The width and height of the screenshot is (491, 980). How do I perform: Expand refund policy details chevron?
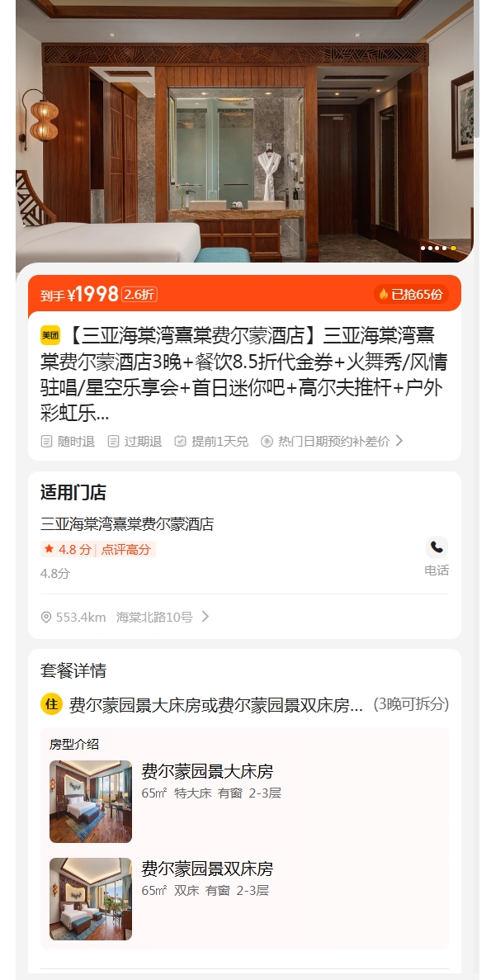[399, 441]
